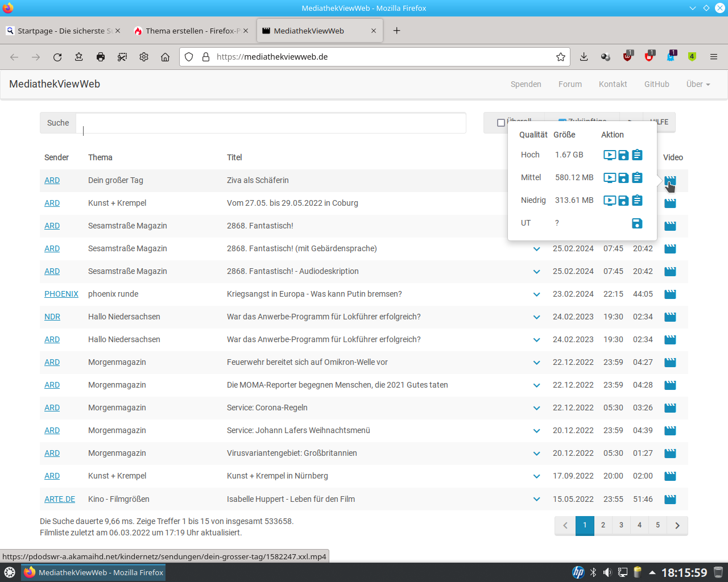Focus the Suche search field
The image size is (728, 582).
tap(271, 123)
